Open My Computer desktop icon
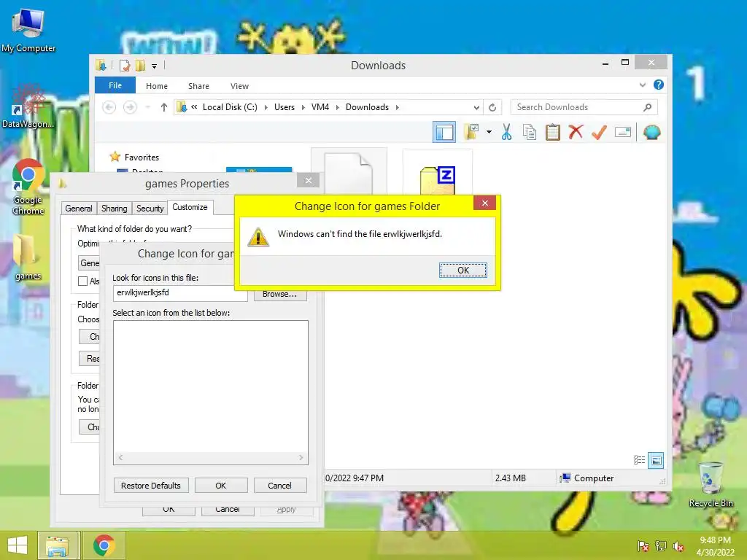747x560 pixels. click(28, 30)
